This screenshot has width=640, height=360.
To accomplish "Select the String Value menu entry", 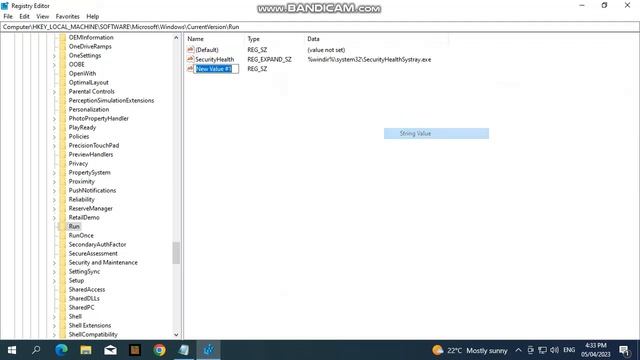I will (x=436, y=133).
